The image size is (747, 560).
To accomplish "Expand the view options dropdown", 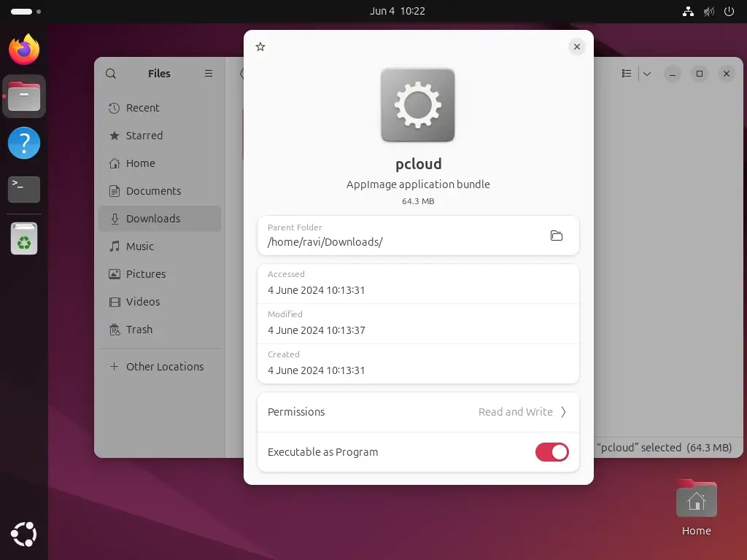I will coord(646,74).
